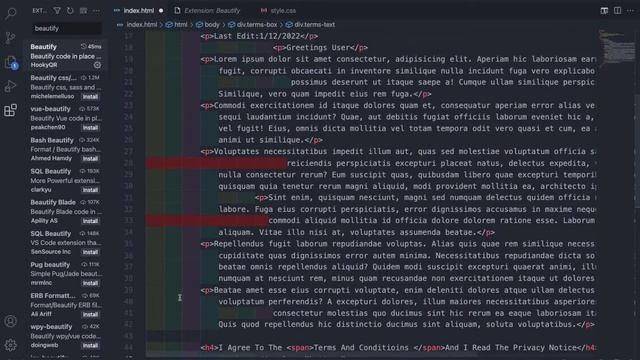Install the Beautify css/sass extension

[90, 97]
